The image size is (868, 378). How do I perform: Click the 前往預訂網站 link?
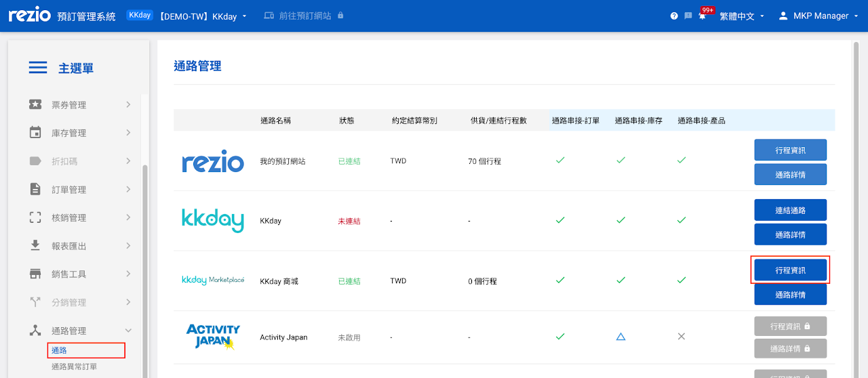pos(304,16)
